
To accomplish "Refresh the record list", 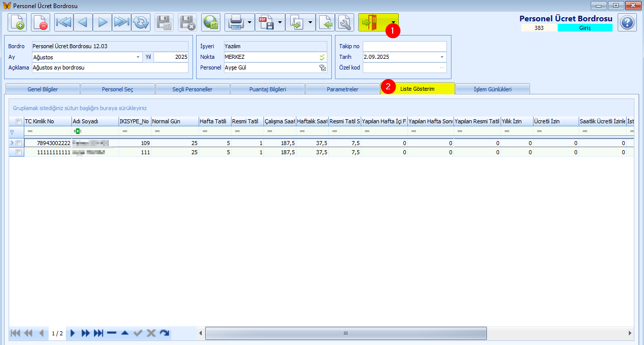I will coord(140,22).
